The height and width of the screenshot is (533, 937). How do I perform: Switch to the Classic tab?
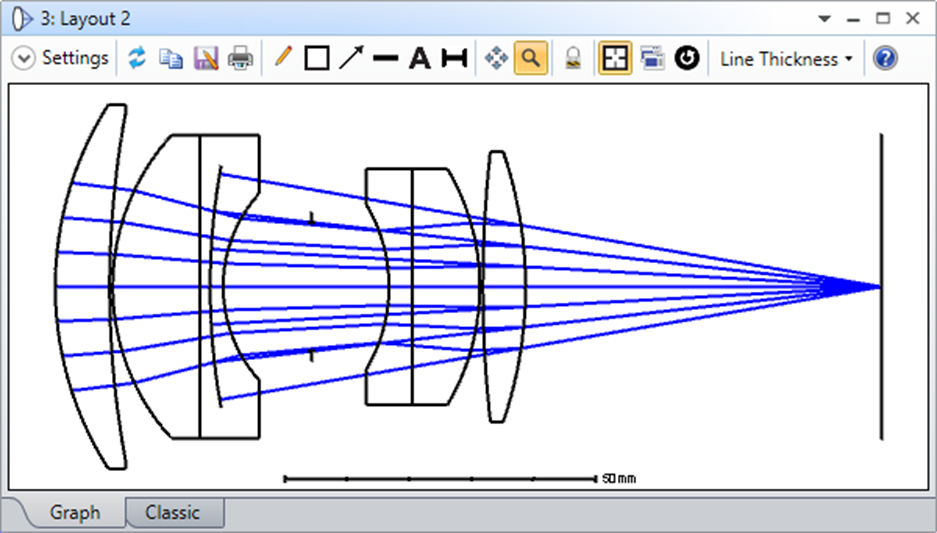173,513
